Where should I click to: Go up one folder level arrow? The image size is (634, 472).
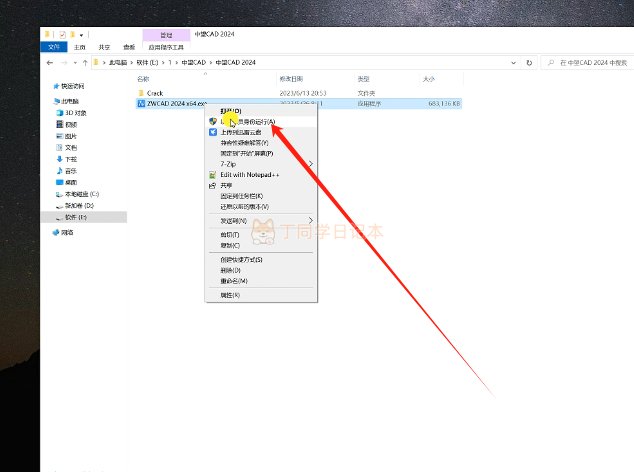tap(85, 63)
